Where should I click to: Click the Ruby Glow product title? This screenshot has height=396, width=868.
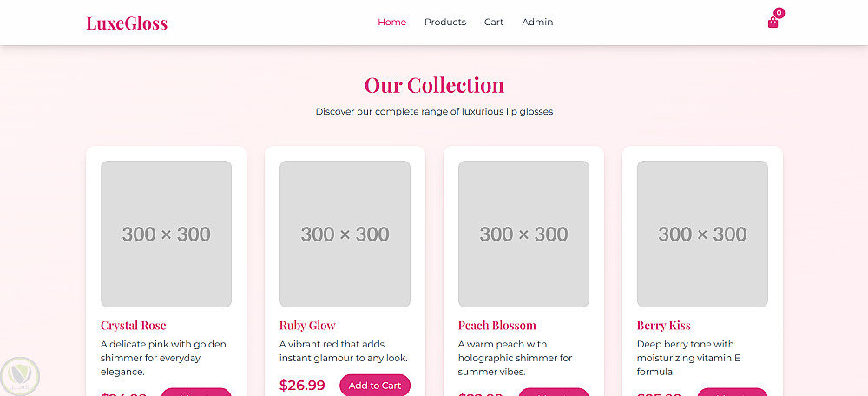tap(307, 326)
